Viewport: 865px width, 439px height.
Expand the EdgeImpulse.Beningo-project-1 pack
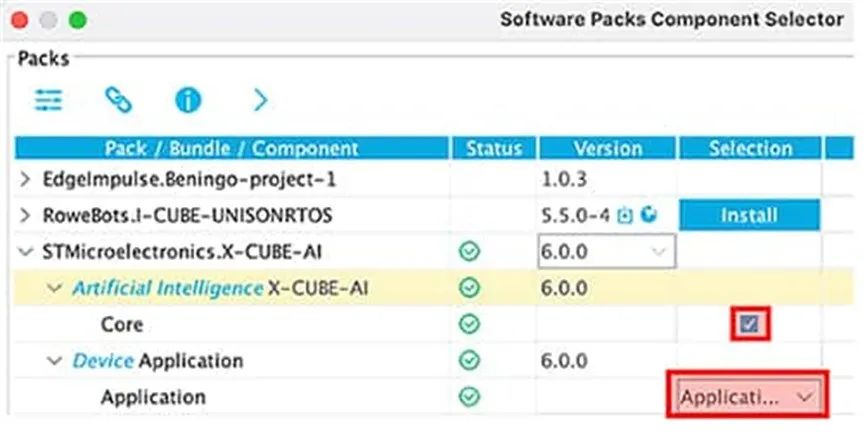tap(26, 180)
